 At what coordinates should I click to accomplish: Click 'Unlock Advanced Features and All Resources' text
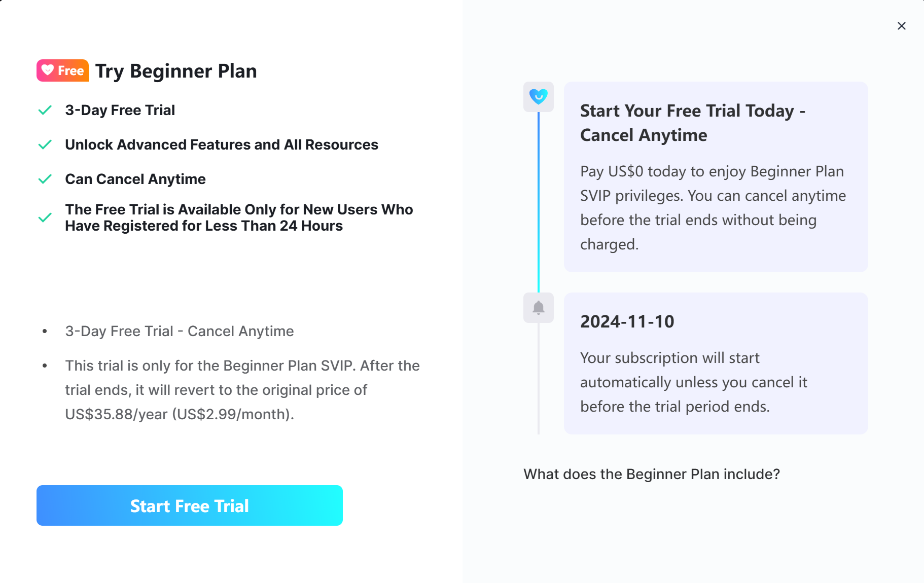(222, 144)
